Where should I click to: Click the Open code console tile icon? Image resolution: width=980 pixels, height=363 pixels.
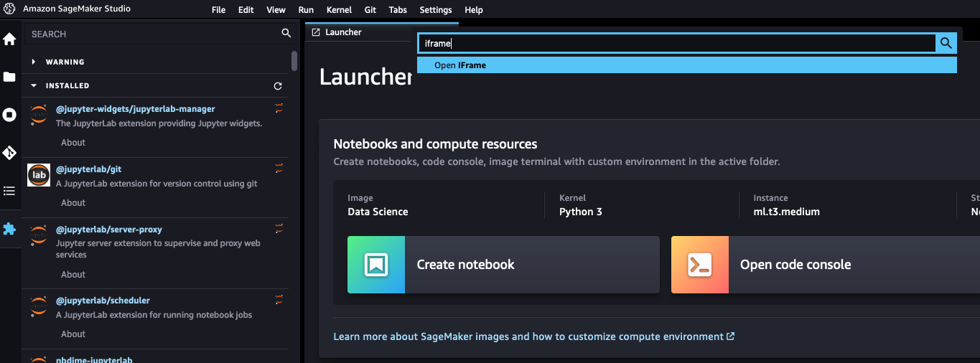pyautogui.click(x=700, y=265)
